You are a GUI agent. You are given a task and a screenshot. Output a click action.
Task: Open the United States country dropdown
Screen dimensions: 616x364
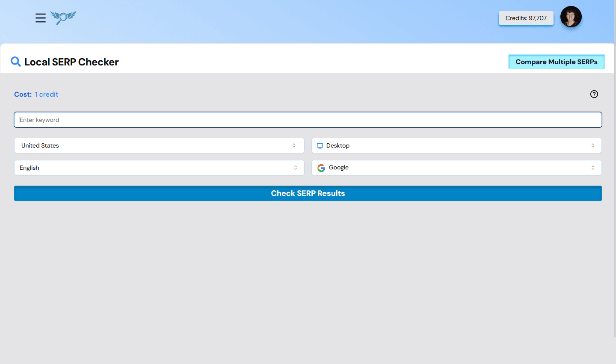pyautogui.click(x=159, y=145)
